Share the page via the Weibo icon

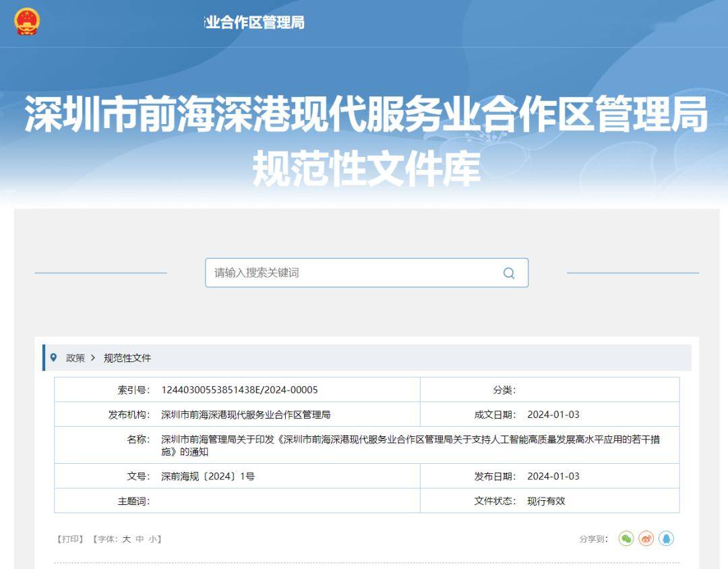pos(646,539)
